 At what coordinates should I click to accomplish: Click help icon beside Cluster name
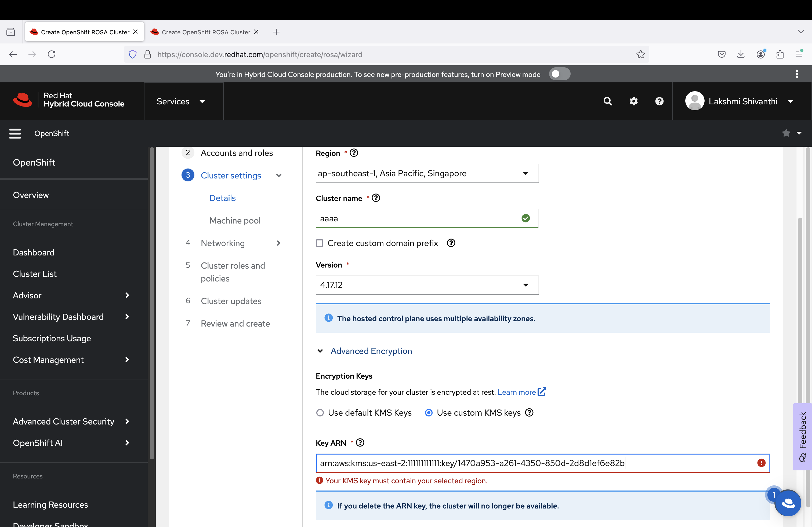tap(376, 198)
